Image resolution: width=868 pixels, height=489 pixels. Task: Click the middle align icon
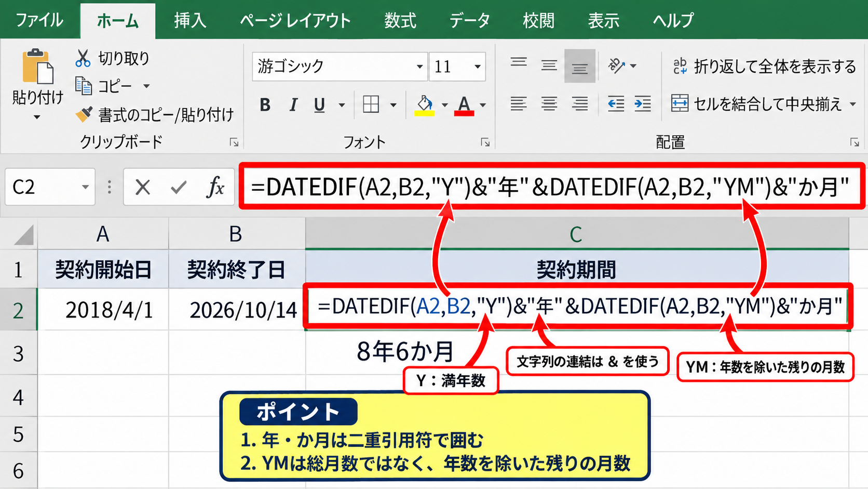tap(549, 65)
